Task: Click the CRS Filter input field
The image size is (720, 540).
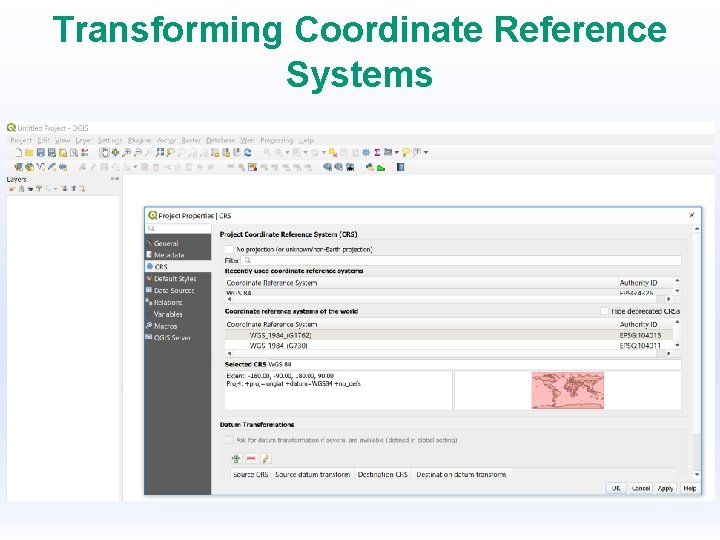Action: [461, 260]
